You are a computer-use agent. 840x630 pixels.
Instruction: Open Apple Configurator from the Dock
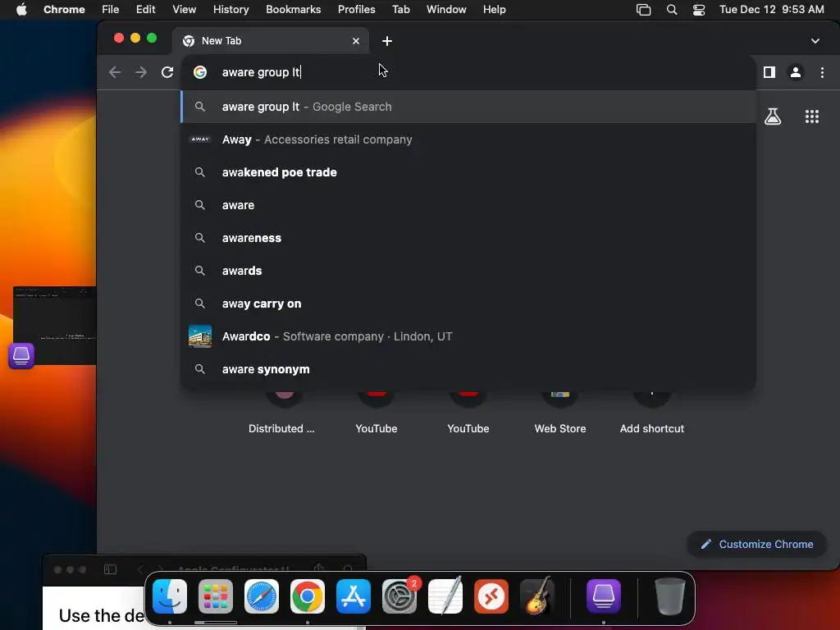tap(604, 596)
